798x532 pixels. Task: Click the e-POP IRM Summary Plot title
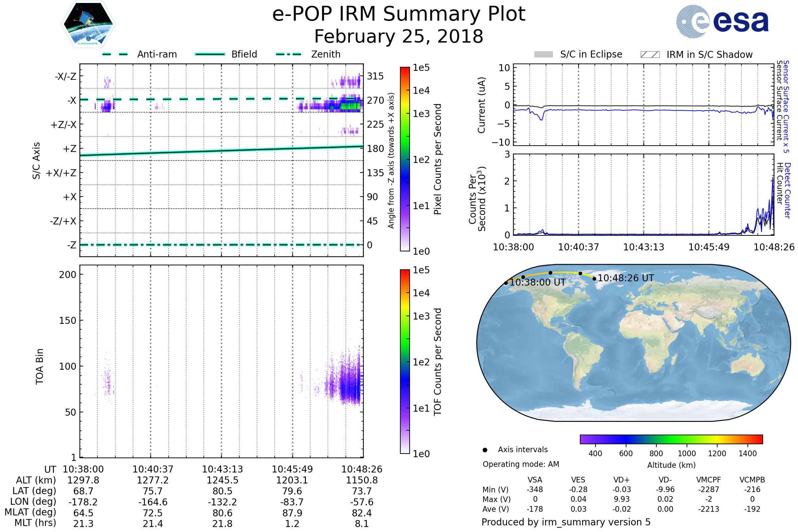[399, 14]
